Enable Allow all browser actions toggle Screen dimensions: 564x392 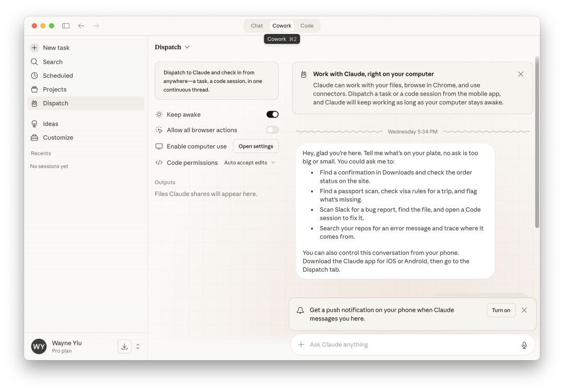272,130
